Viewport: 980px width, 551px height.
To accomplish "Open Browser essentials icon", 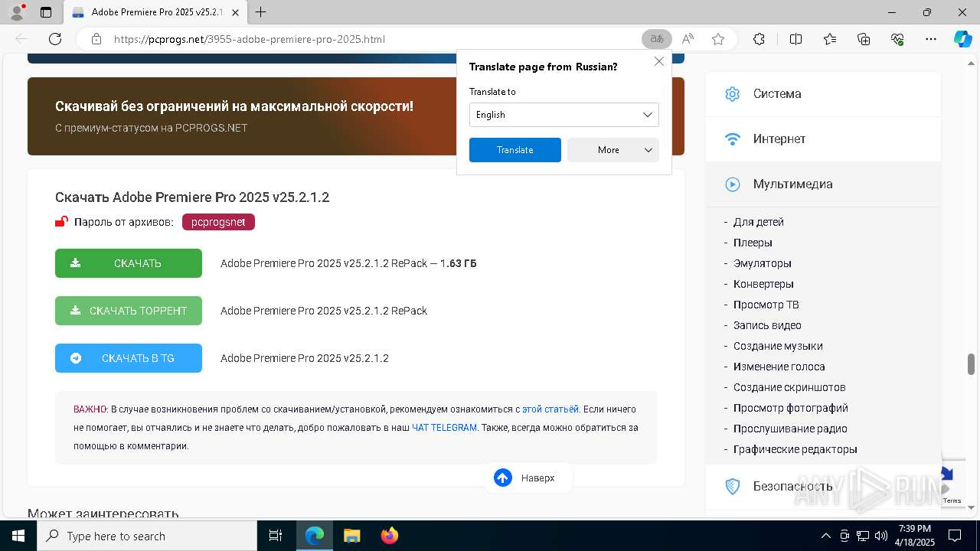I will point(898,39).
